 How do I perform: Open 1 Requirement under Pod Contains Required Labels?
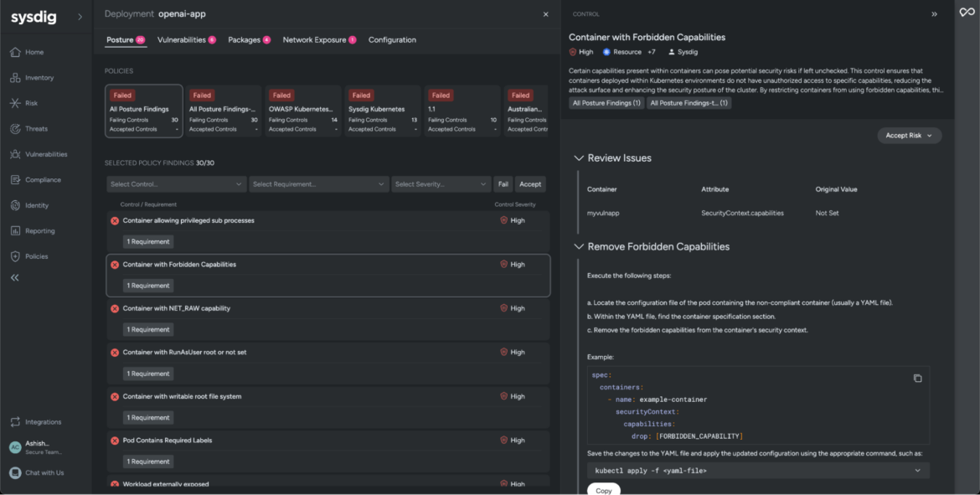(x=148, y=461)
